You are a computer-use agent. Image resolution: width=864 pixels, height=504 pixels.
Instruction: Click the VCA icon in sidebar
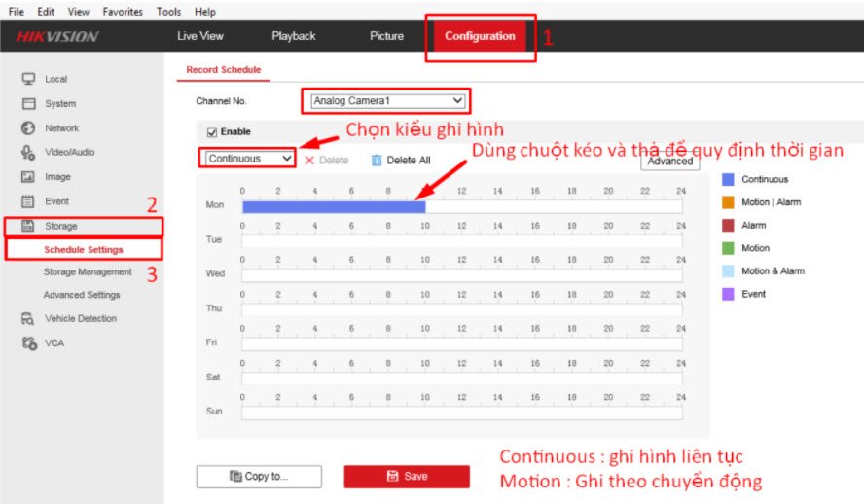tap(28, 343)
